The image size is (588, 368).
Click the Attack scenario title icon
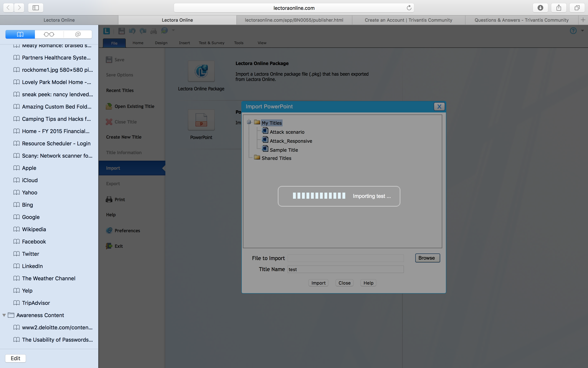[x=265, y=131]
